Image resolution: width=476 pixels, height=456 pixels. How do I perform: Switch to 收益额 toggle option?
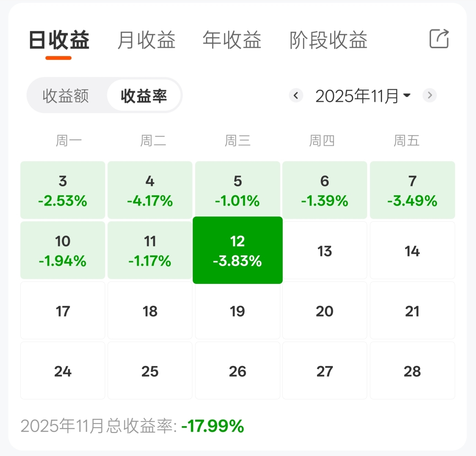66,96
